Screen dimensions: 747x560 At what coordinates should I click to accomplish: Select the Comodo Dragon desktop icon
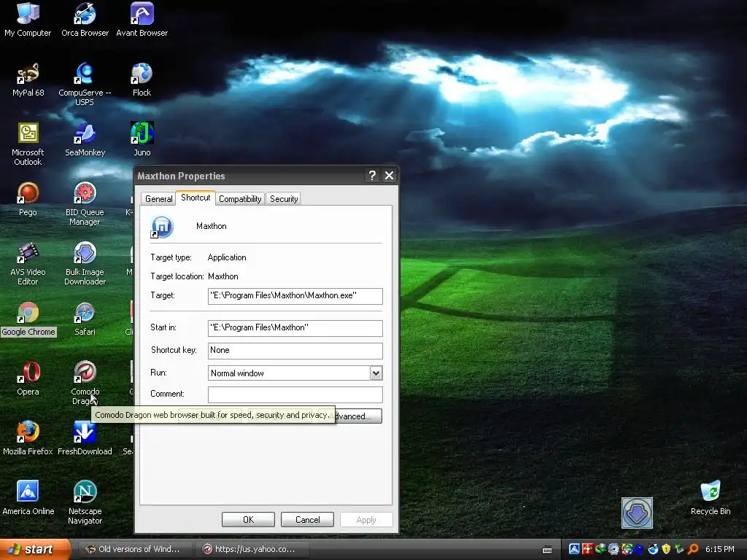click(x=85, y=384)
